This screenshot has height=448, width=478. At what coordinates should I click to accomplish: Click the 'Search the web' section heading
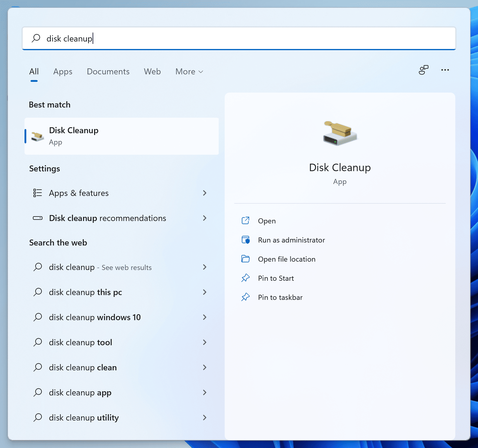[x=58, y=243]
